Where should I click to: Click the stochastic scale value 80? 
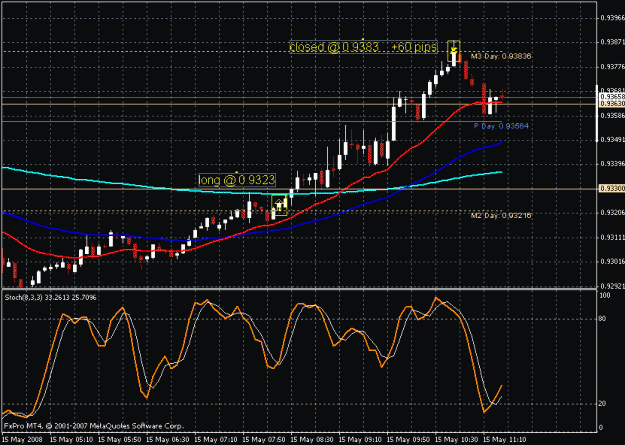pyautogui.click(x=603, y=319)
